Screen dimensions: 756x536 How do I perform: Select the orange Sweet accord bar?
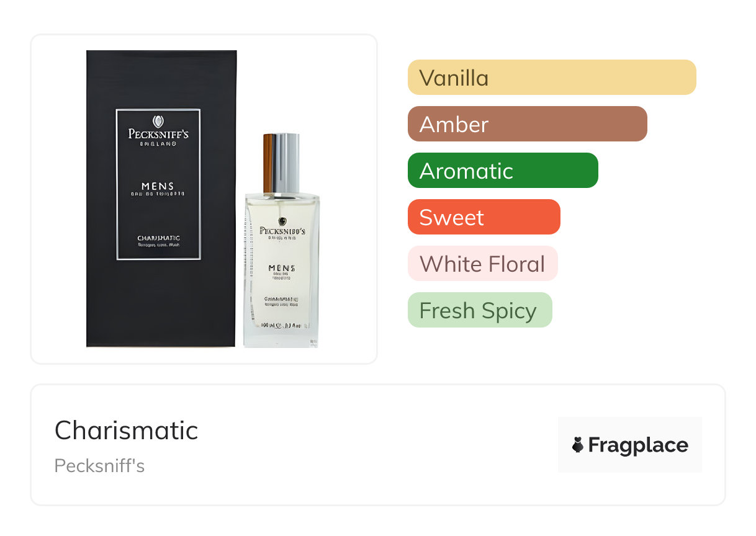click(x=484, y=217)
